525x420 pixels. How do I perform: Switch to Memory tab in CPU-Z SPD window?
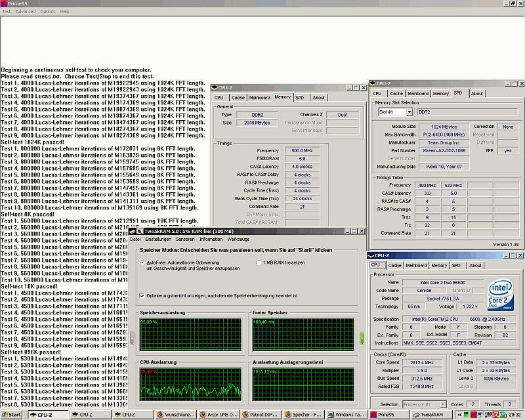coord(440,94)
